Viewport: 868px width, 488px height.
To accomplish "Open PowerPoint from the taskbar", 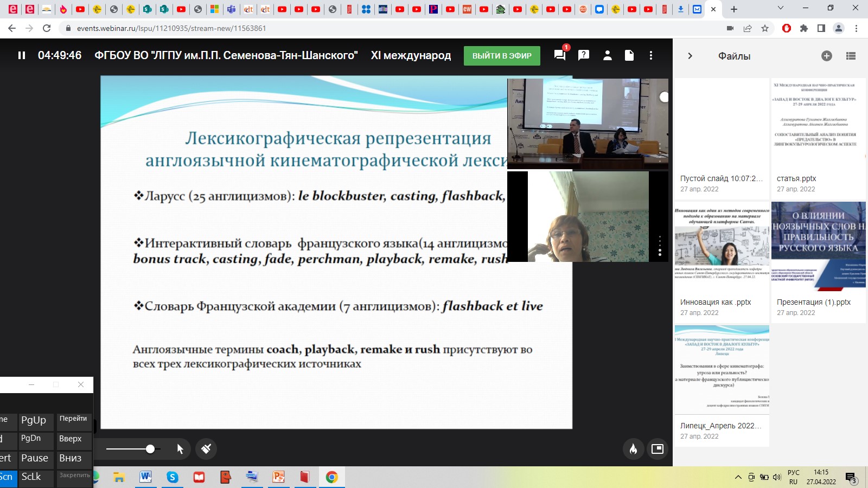I will tap(278, 477).
